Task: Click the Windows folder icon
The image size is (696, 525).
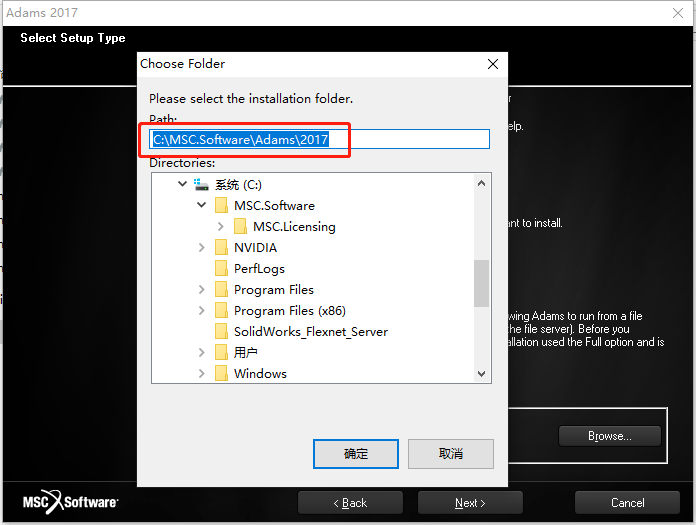Action: coord(221,373)
